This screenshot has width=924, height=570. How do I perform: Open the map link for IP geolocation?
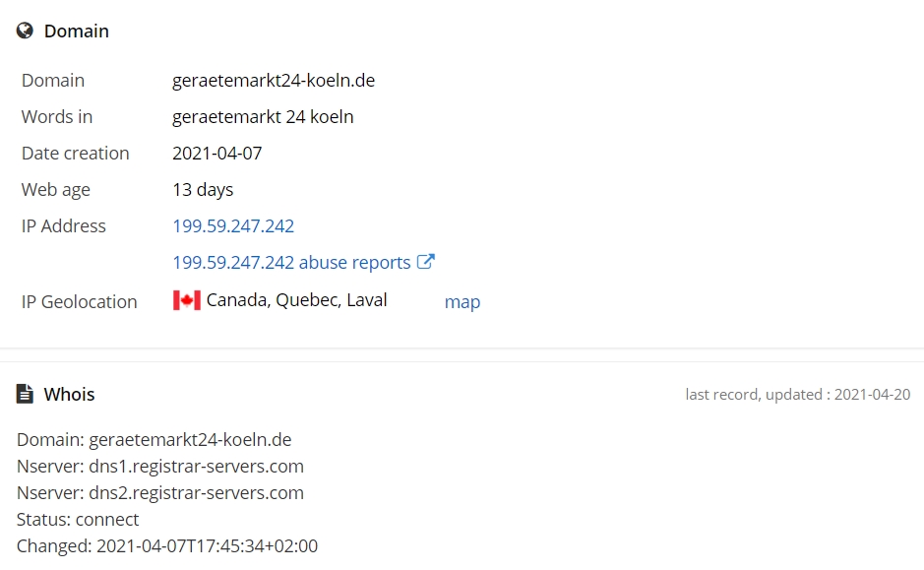462,302
